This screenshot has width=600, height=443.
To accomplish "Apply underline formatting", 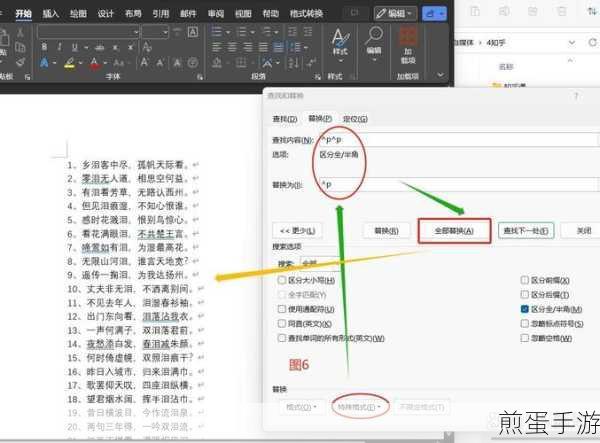I will click(75, 47).
